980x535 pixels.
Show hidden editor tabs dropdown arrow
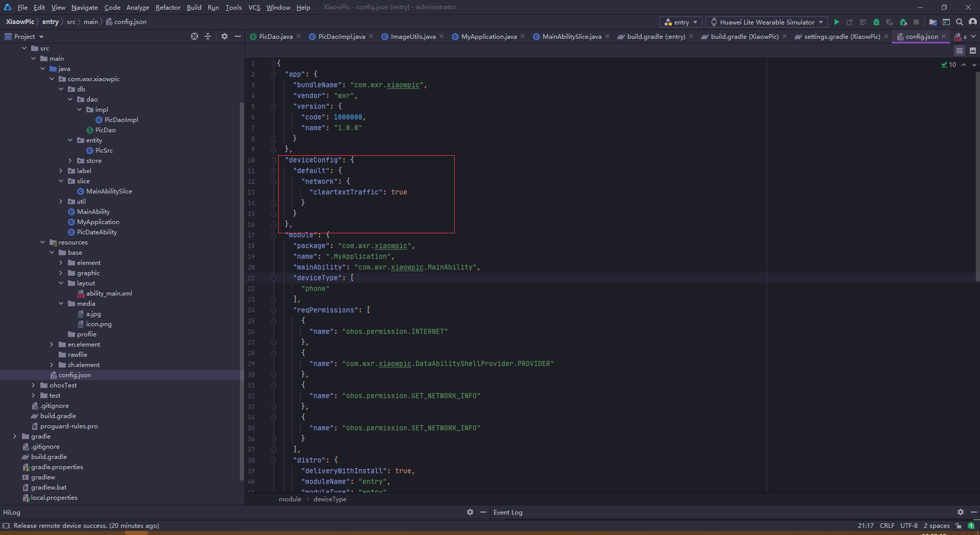point(973,36)
